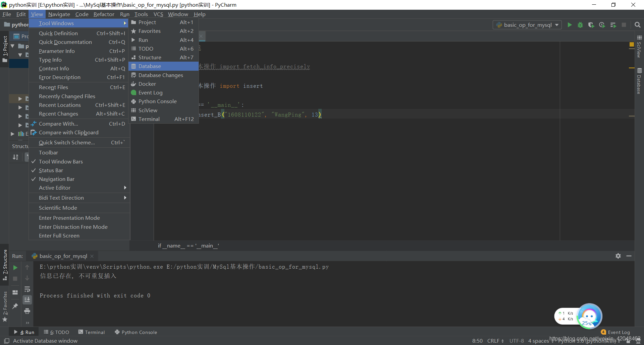Choose Quick Switch Scheme
Image resolution: width=644 pixels, height=345 pixels.
coord(79,143)
